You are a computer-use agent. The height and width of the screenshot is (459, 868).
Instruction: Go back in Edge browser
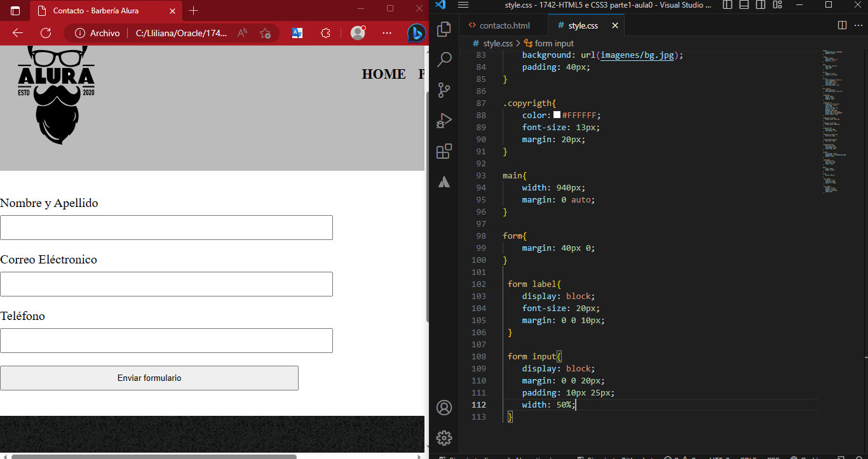pos(17,33)
